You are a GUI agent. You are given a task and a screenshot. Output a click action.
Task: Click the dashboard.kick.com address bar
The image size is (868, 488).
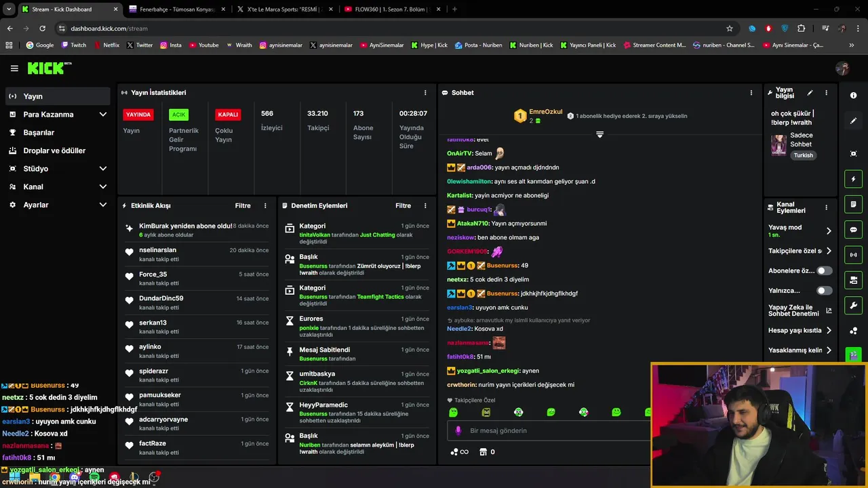tap(390, 28)
